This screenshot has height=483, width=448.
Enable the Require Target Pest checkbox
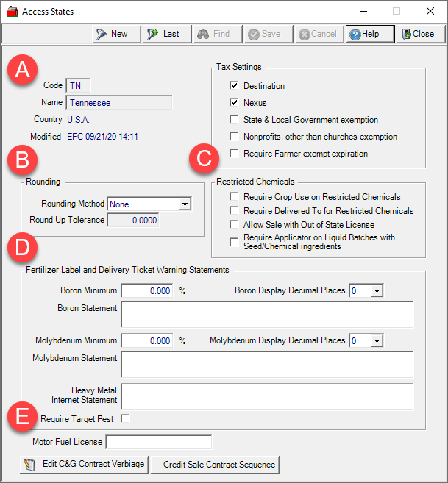coord(125,418)
